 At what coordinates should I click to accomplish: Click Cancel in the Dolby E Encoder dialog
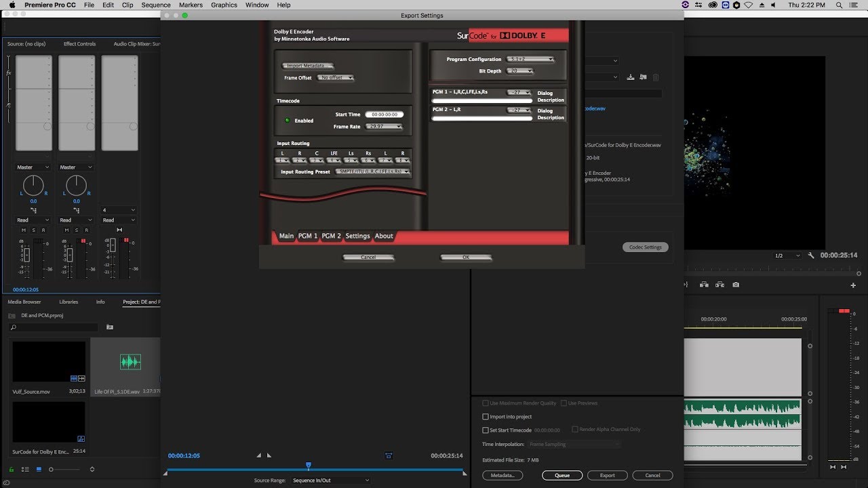(368, 258)
